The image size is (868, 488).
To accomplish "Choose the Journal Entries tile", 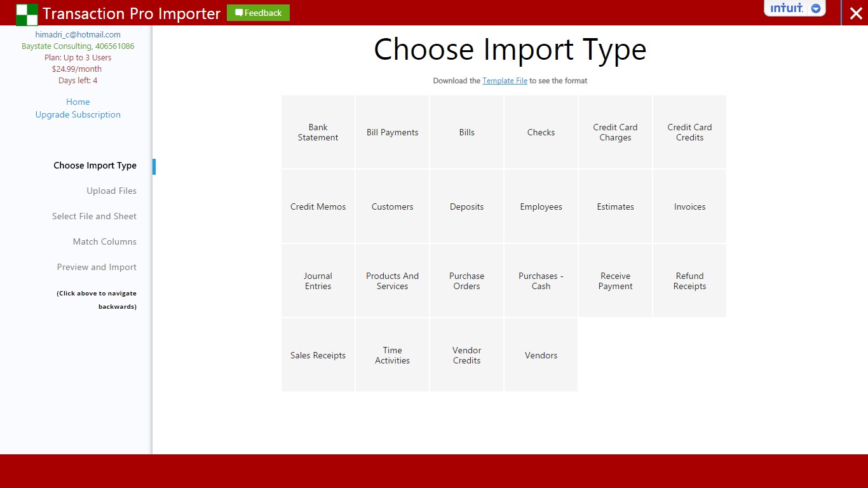I will click(318, 281).
